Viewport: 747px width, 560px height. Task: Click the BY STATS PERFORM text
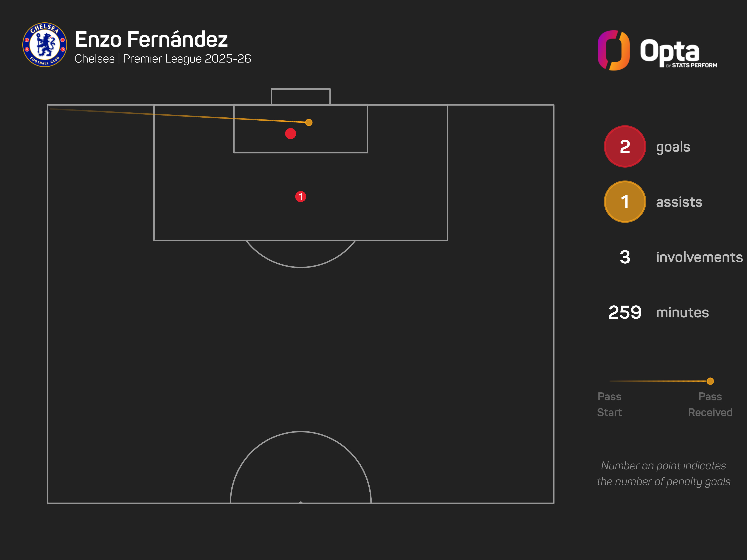[x=691, y=66]
